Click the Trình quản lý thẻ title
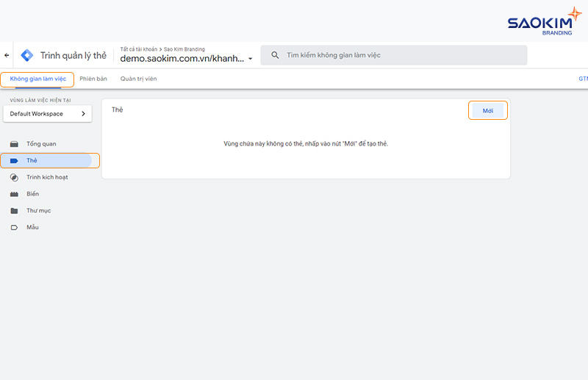Viewport: 588px width, 380px height. click(x=73, y=56)
